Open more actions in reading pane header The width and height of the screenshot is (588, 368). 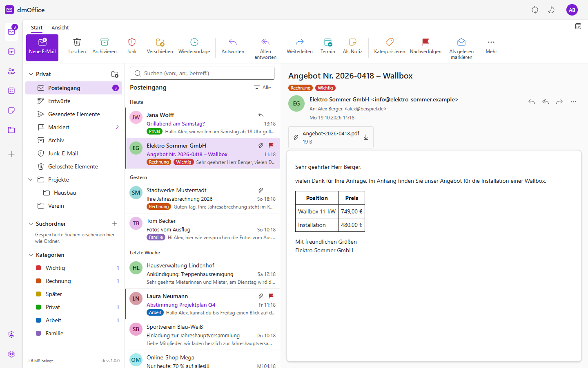point(573,102)
